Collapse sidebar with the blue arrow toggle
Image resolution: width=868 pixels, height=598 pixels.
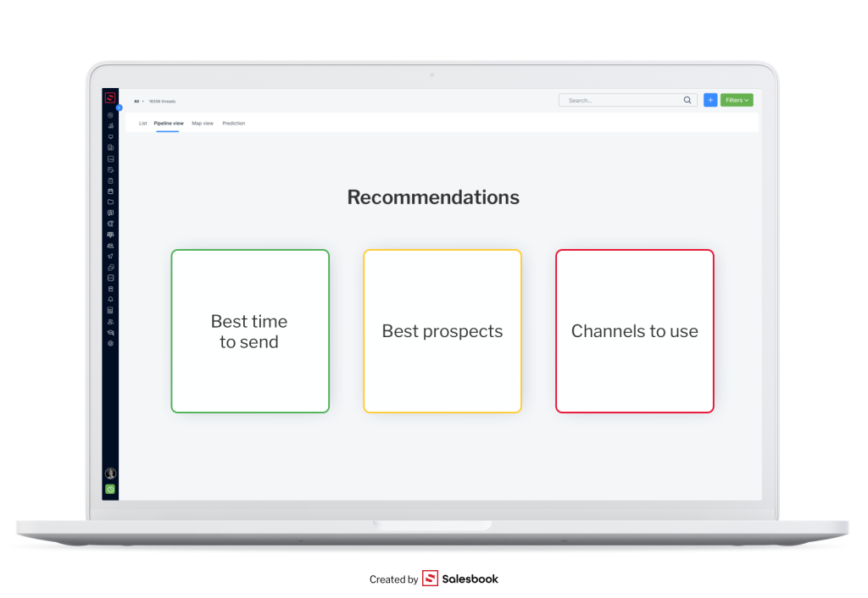pos(119,108)
